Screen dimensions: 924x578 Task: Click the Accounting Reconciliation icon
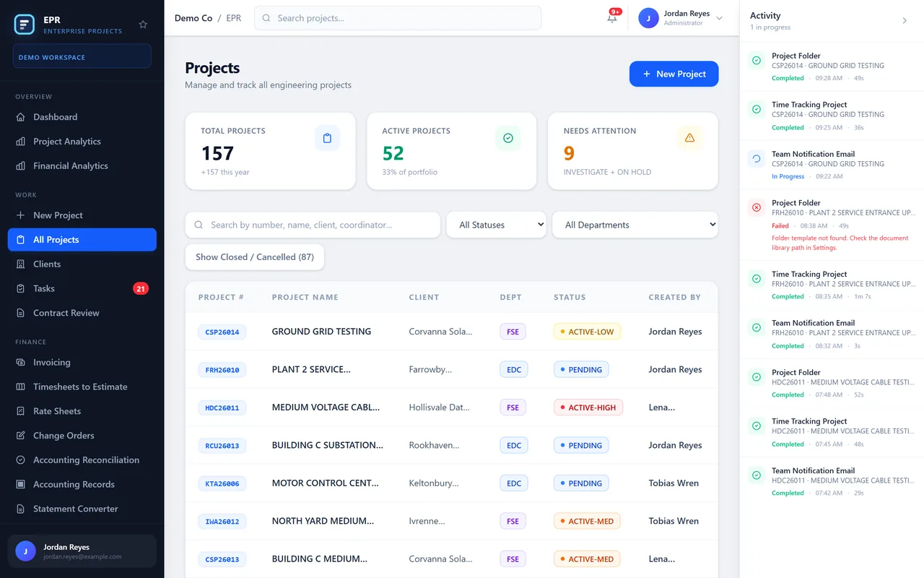pyautogui.click(x=20, y=460)
